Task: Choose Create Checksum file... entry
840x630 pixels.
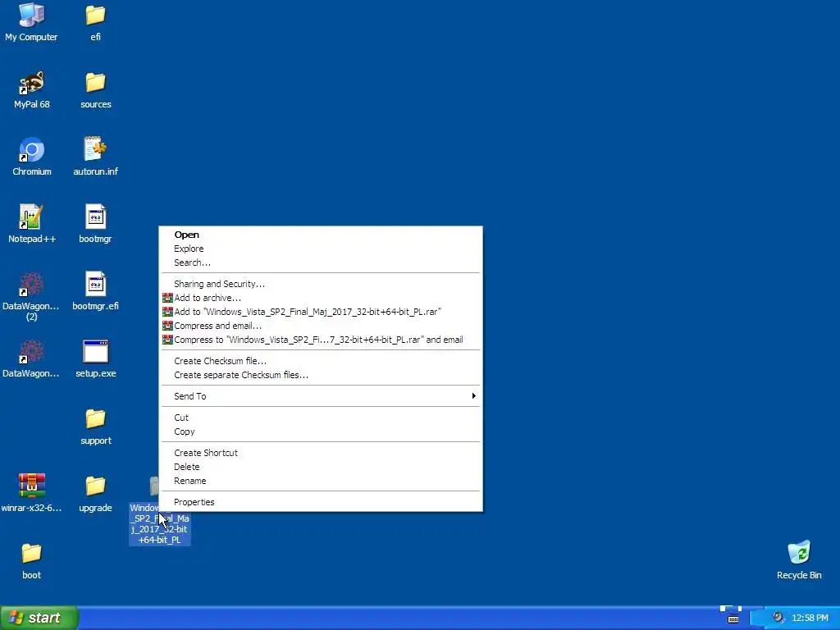Action: [321, 361]
